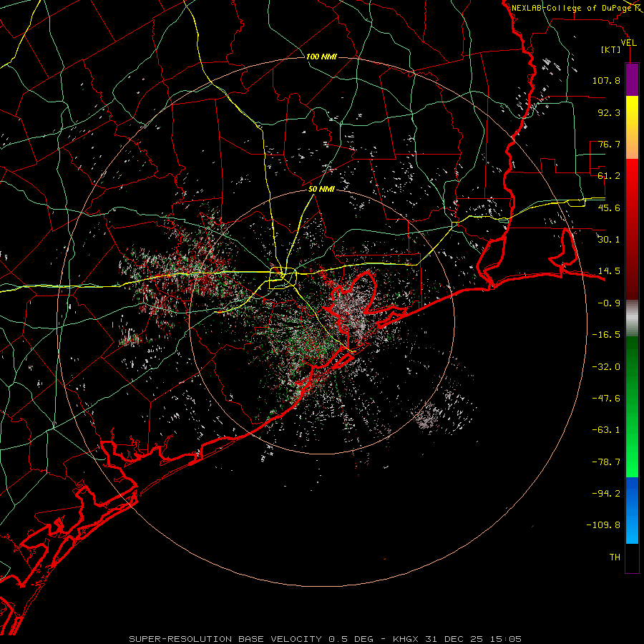
Task: Click the "TH" threshold label
Action: coord(615,557)
